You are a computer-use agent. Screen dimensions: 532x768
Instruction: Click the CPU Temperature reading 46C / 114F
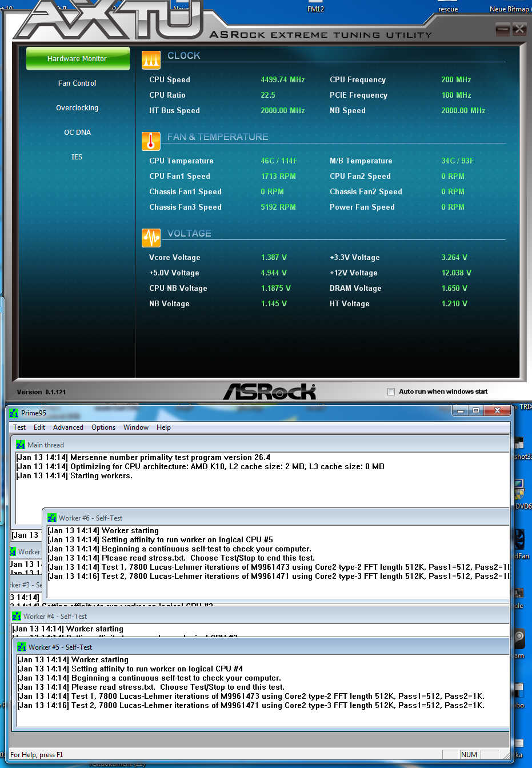coord(279,161)
